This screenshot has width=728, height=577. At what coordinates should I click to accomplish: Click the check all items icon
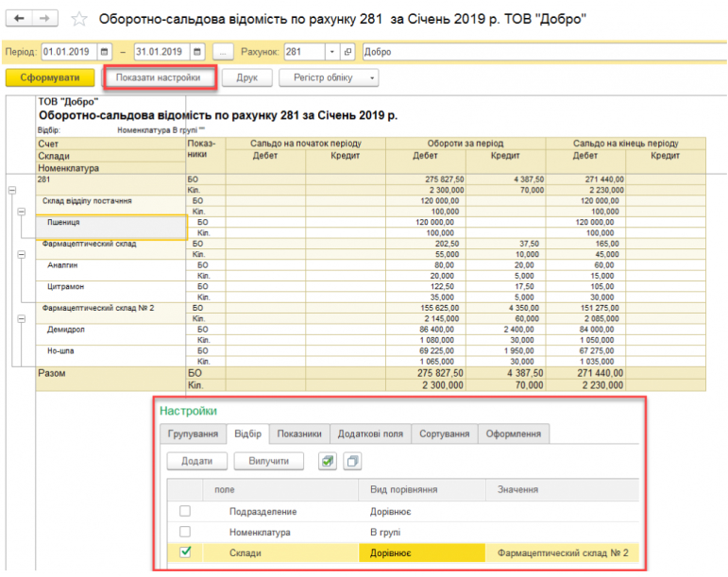pos(328,462)
